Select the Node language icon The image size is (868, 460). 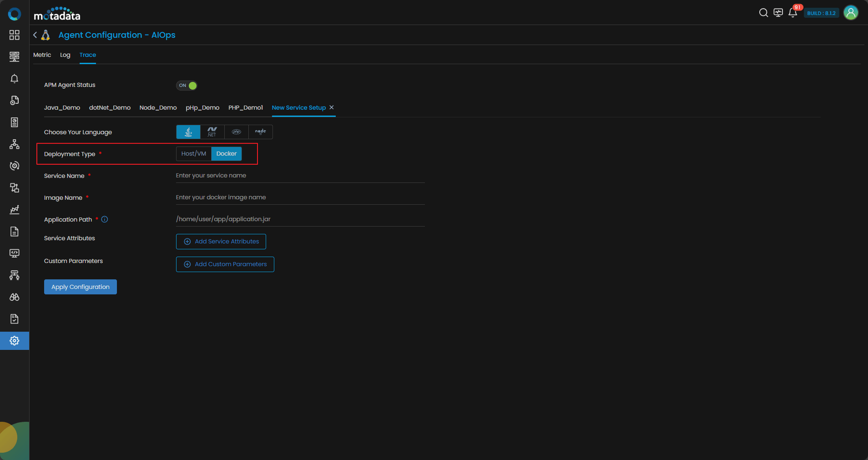(261, 132)
